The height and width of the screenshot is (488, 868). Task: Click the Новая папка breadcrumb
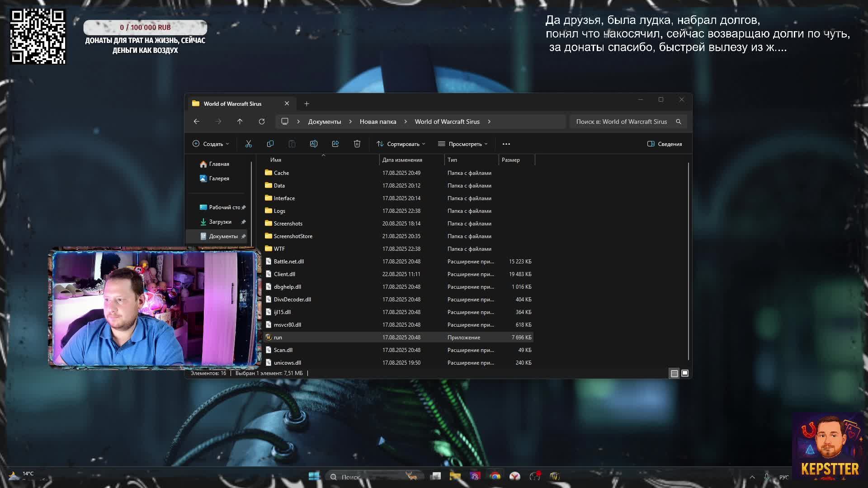point(377,122)
